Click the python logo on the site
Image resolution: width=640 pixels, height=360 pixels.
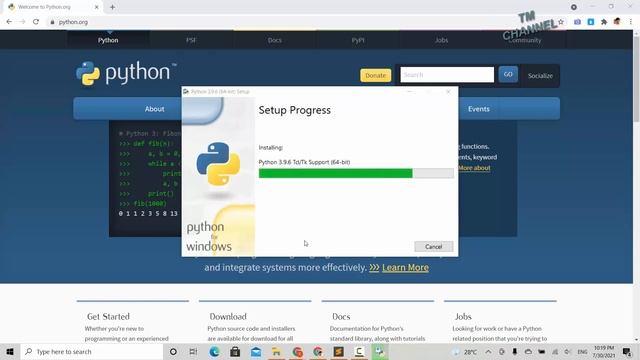point(126,73)
